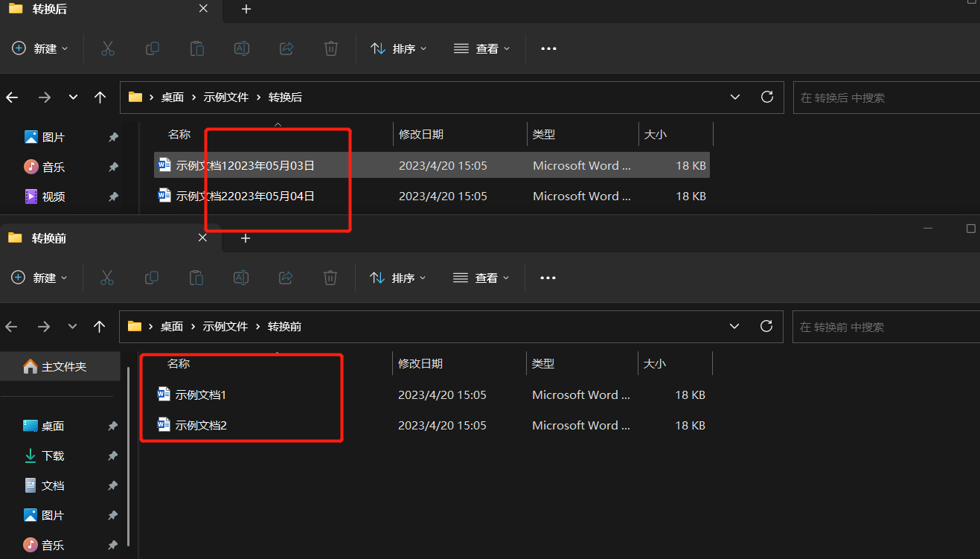Open 主文件夹 in the 转换前 sidebar
This screenshot has width=980, height=559.
59,365
